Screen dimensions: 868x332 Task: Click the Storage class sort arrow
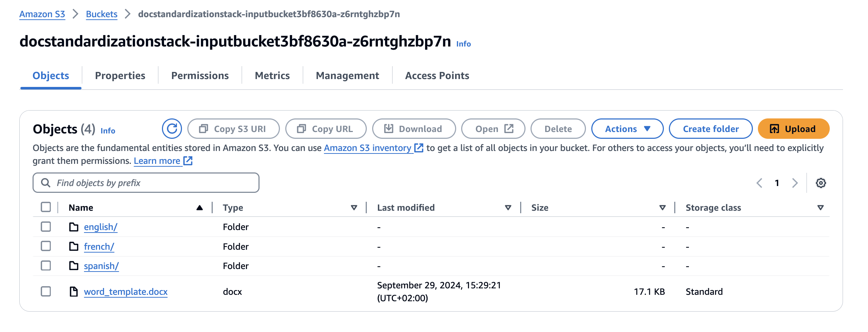click(820, 207)
